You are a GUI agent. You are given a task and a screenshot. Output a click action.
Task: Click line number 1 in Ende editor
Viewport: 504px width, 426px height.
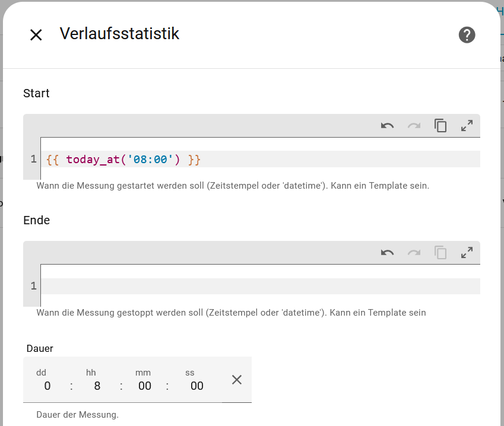pyautogui.click(x=33, y=286)
